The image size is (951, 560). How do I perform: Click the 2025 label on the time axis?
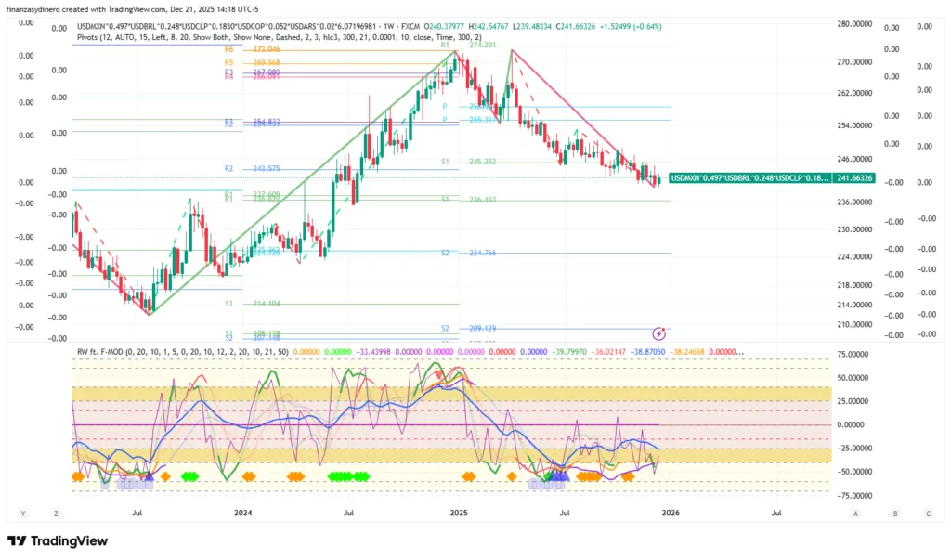click(458, 513)
